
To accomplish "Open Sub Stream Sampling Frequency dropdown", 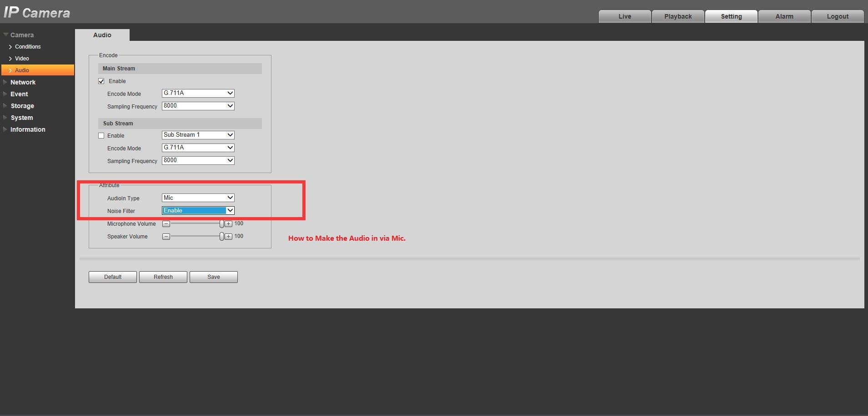I will click(x=198, y=160).
